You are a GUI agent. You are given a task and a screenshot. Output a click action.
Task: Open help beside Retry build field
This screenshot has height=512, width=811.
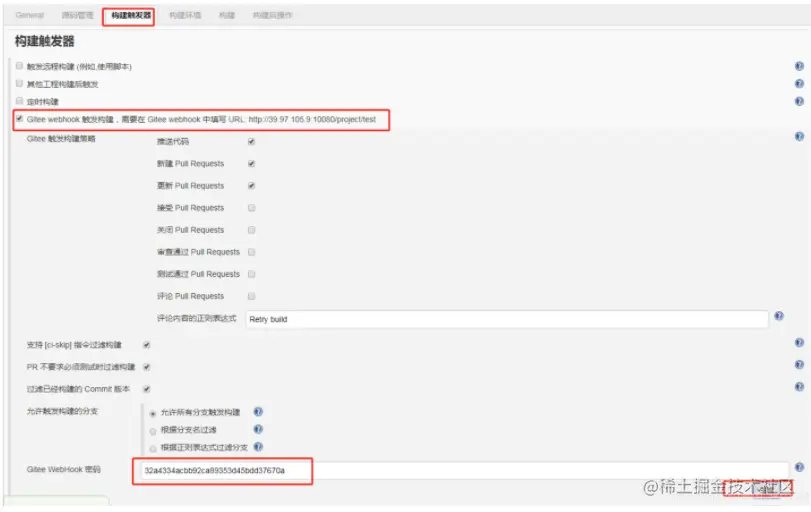[x=779, y=316]
